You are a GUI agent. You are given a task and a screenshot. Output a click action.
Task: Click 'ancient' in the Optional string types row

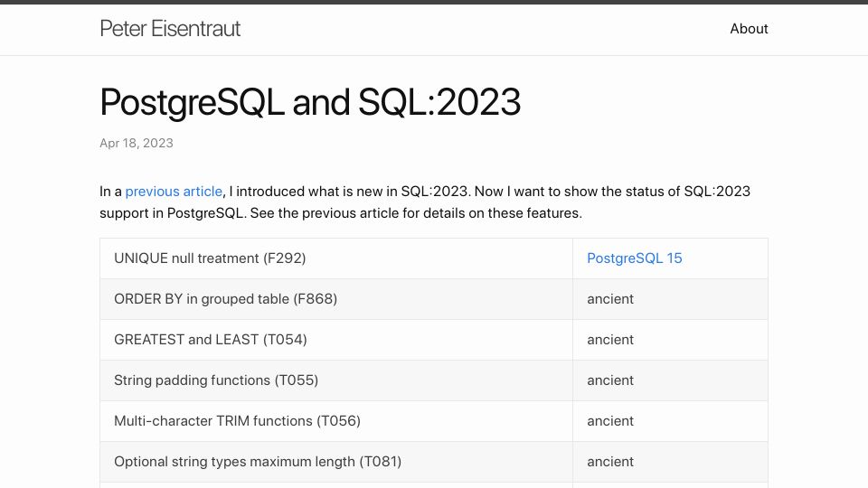point(610,462)
